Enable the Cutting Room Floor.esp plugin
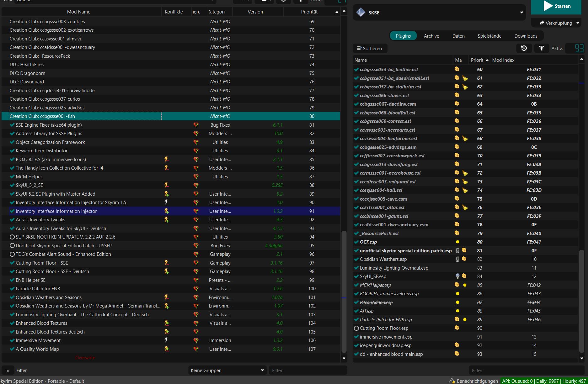Image resolution: width=588 pixels, height=384 pixels. pyautogui.click(x=356, y=328)
